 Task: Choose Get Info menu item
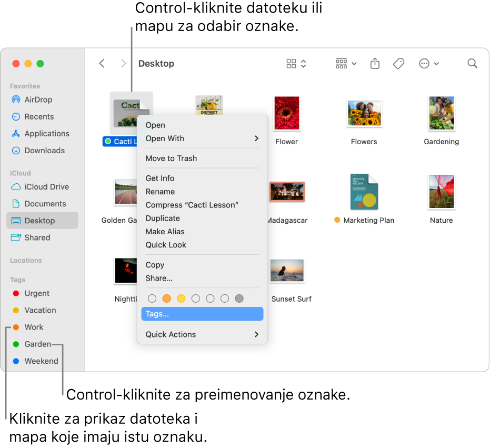[202, 178]
